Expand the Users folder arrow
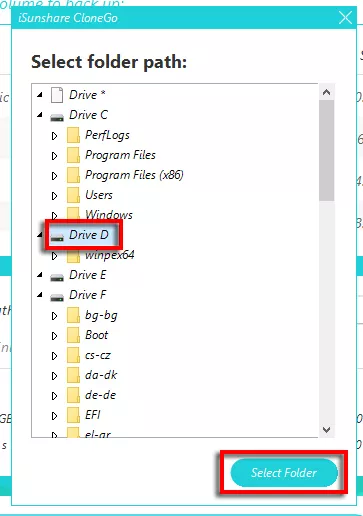 (x=54, y=196)
